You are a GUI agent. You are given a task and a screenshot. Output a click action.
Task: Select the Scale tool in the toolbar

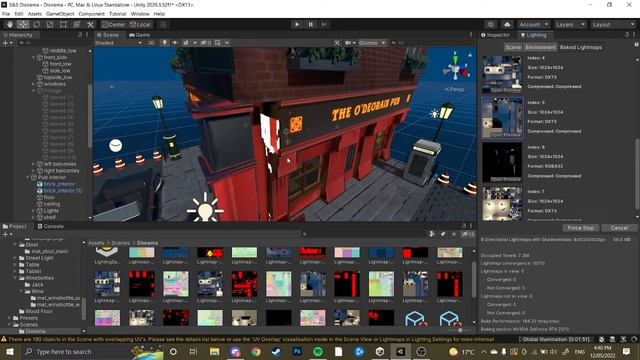[50, 24]
